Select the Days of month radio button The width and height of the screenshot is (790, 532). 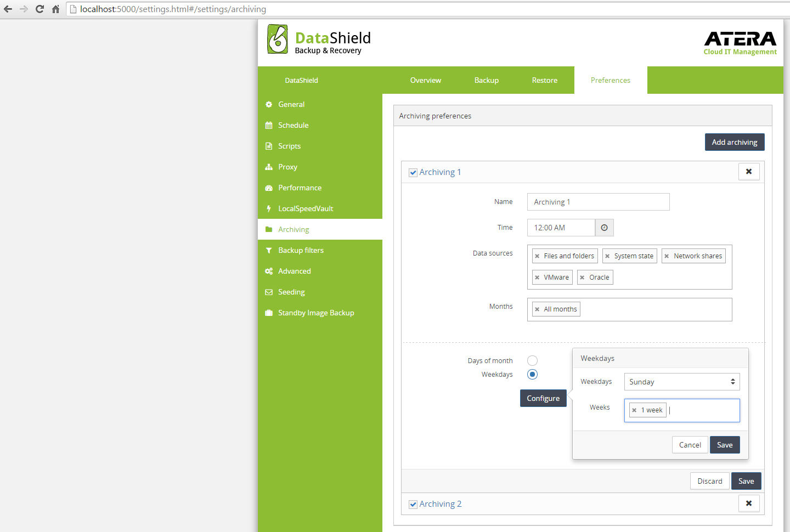point(532,360)
